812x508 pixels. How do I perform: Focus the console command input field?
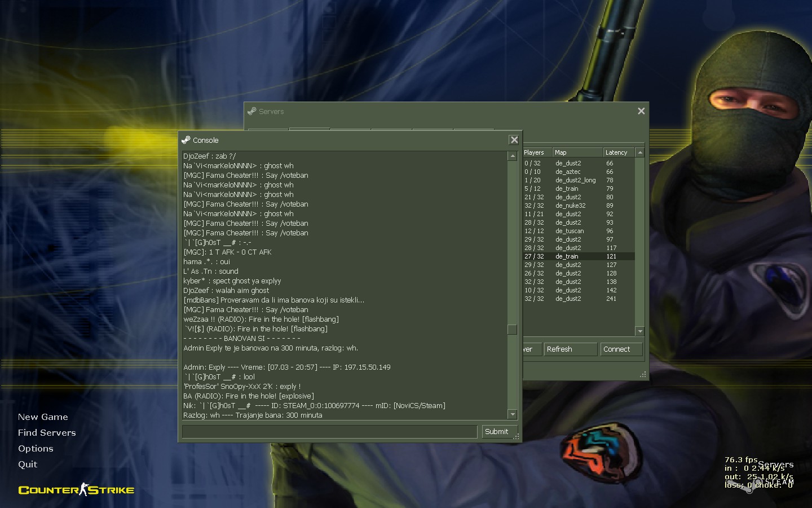click(330, 432)
